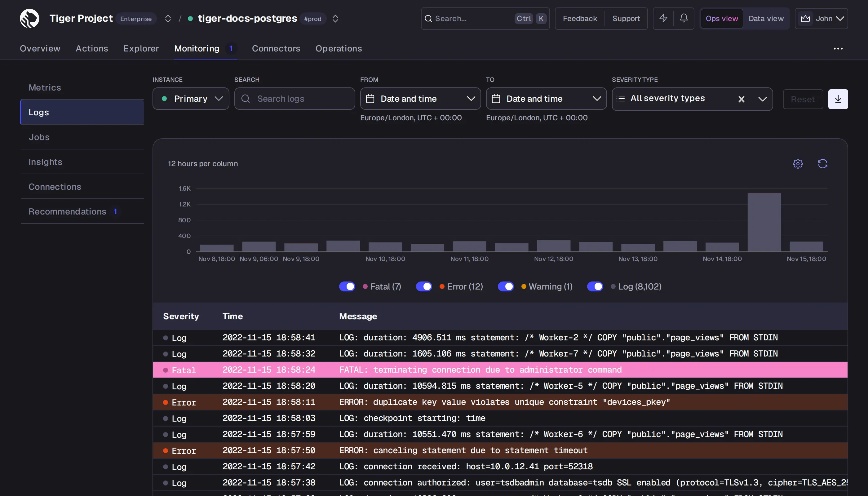Image resolution: width=868 pixels, height=496 pixels.
Task: Switch to Ops view
Action: 721,18
